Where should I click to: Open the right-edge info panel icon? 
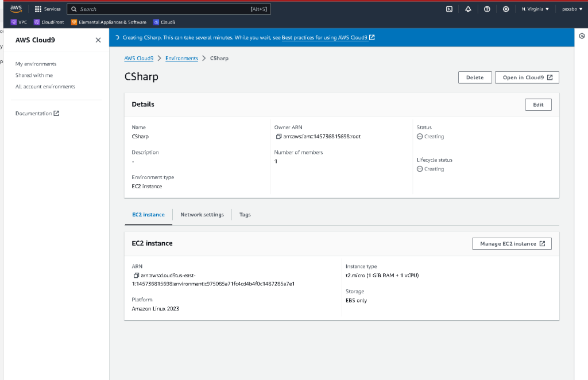coord(582,36)
